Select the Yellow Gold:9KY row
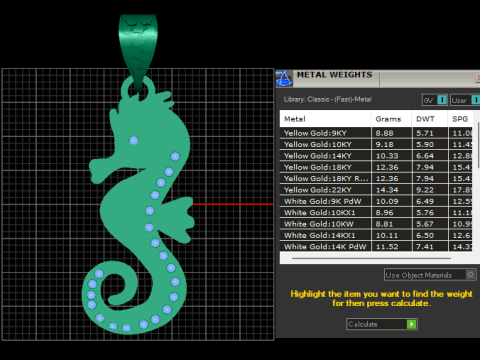 click(376, 133)
